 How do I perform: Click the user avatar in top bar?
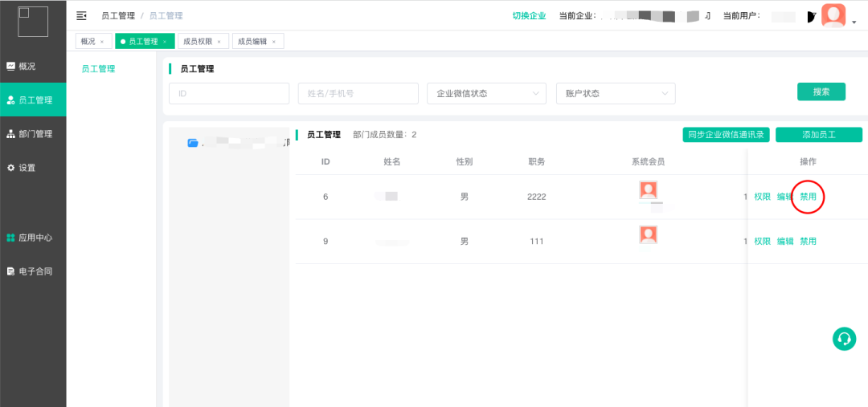pyautogui.click(x=833, y=15)
